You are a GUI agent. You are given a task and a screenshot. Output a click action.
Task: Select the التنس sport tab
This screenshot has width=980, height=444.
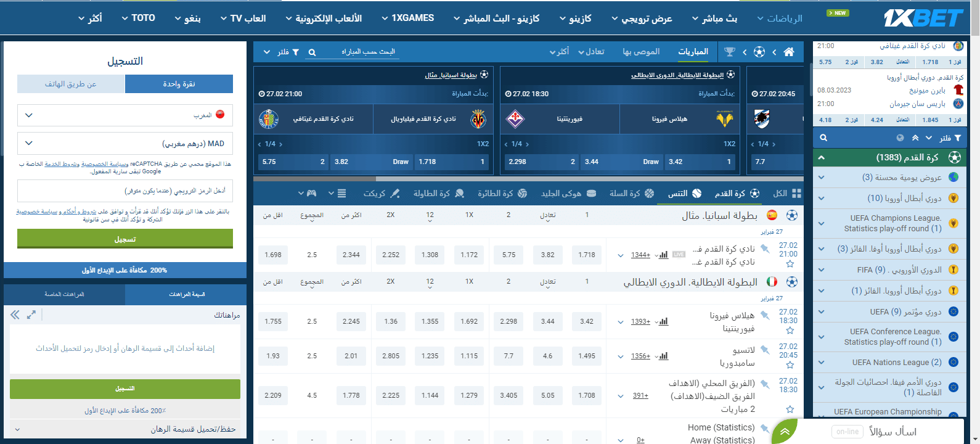tap(684, 194)
